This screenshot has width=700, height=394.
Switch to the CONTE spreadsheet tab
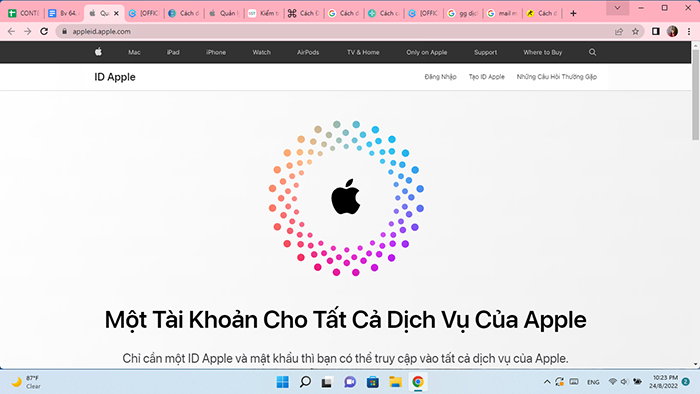pos(23,13)
